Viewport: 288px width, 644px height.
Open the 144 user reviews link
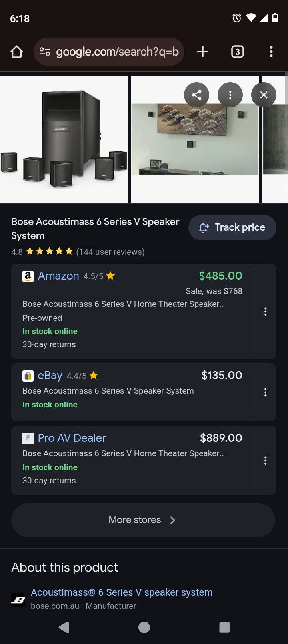tap(110, 252)
